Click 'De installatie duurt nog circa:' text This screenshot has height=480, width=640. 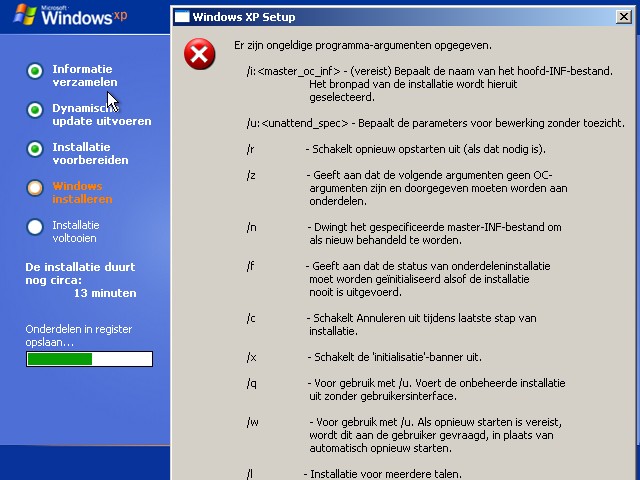80,273
